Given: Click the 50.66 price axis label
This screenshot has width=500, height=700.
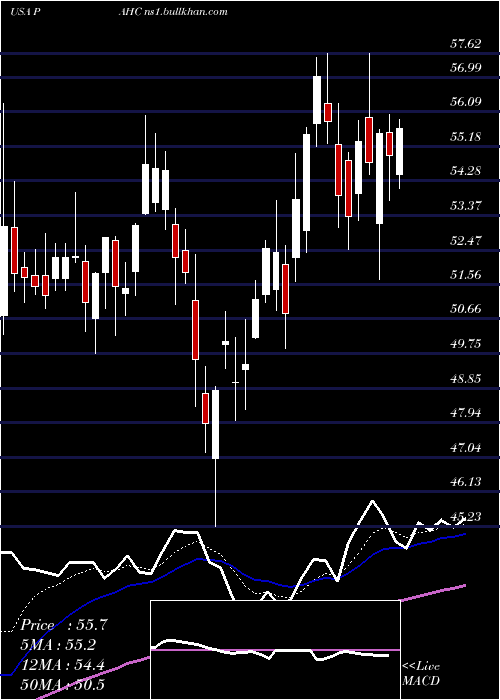Looking at the screenshot, I should 466,308.
